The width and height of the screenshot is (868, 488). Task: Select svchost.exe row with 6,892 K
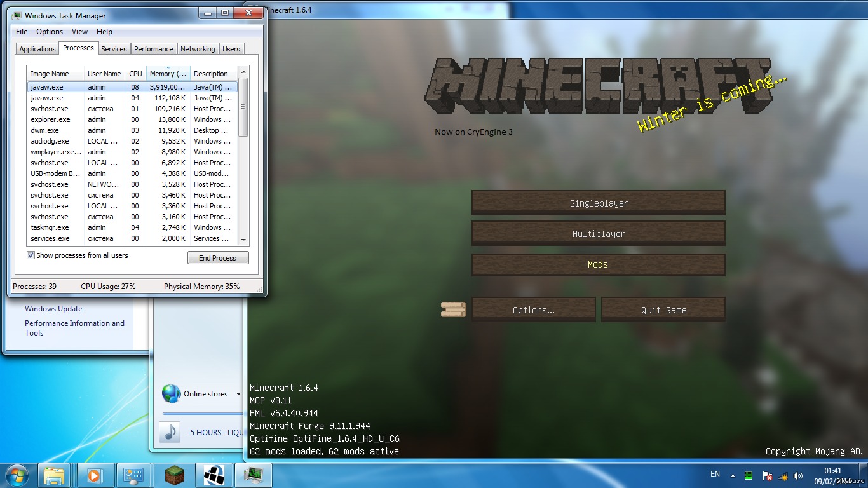(132, 163)
